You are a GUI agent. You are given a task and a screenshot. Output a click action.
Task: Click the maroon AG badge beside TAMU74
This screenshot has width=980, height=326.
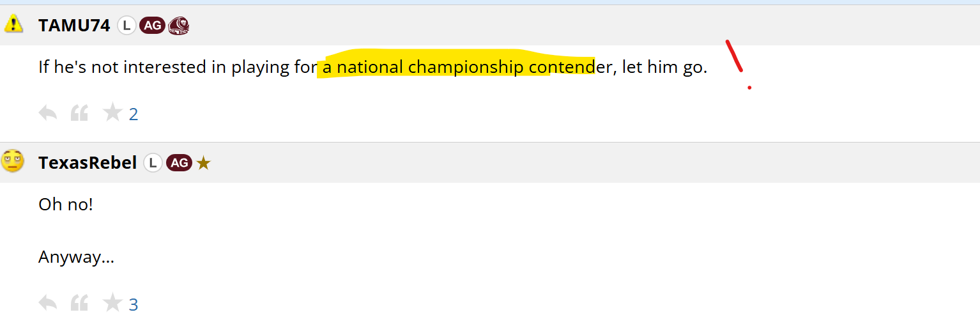[152, 26]
